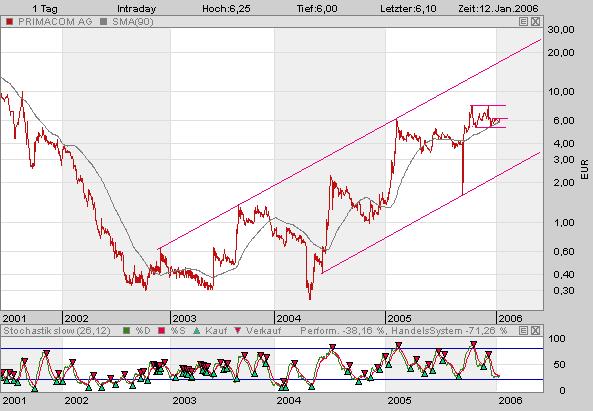
Task: Click the '1 Tag' period label
Action: point(45,8)
